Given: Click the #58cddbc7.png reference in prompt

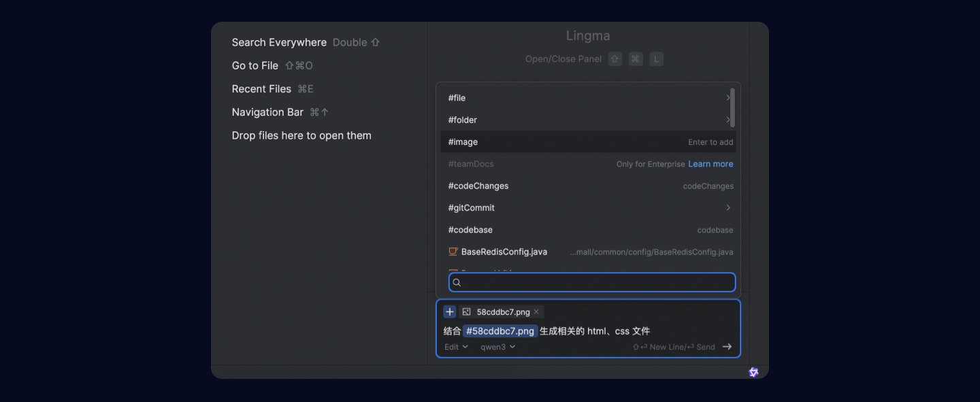Looking at the screenshot, I should pyautogui.click(x=500, y=331).
